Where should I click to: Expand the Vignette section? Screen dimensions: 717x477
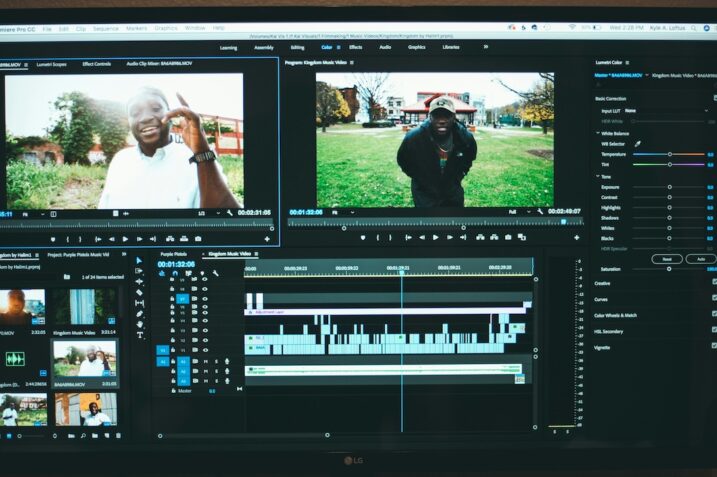[x=602, y=347]
